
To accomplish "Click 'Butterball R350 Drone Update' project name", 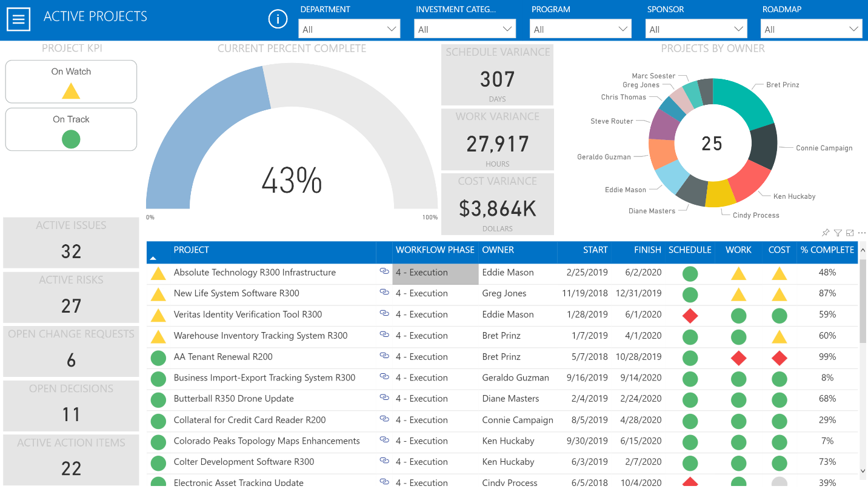I will (x=234, y=399).
